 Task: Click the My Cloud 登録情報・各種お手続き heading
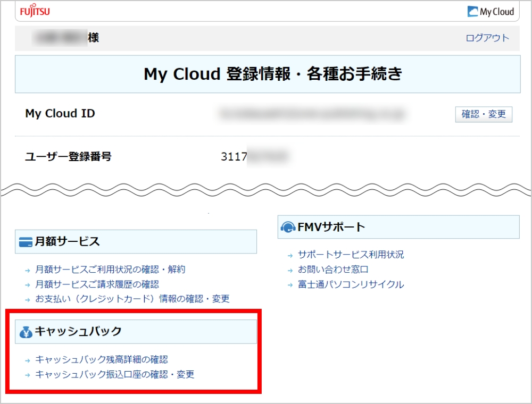(273, 74)
